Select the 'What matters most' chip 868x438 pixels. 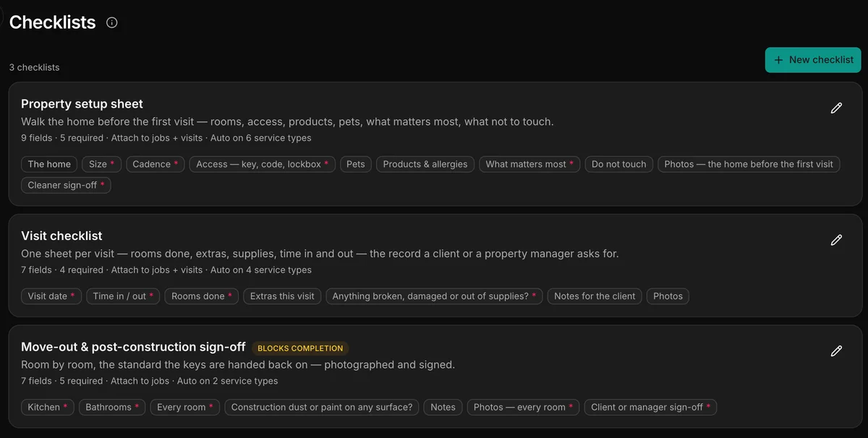pyautogui.click(x=529, y=164)
